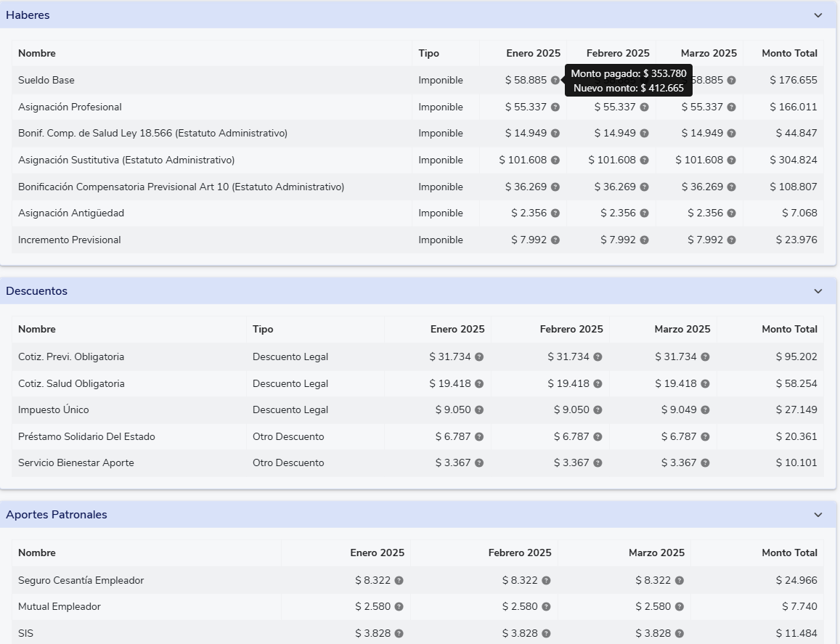
Task: Click help icon for Asignación Profesional Febrero 2025
Action: [645, 107]
